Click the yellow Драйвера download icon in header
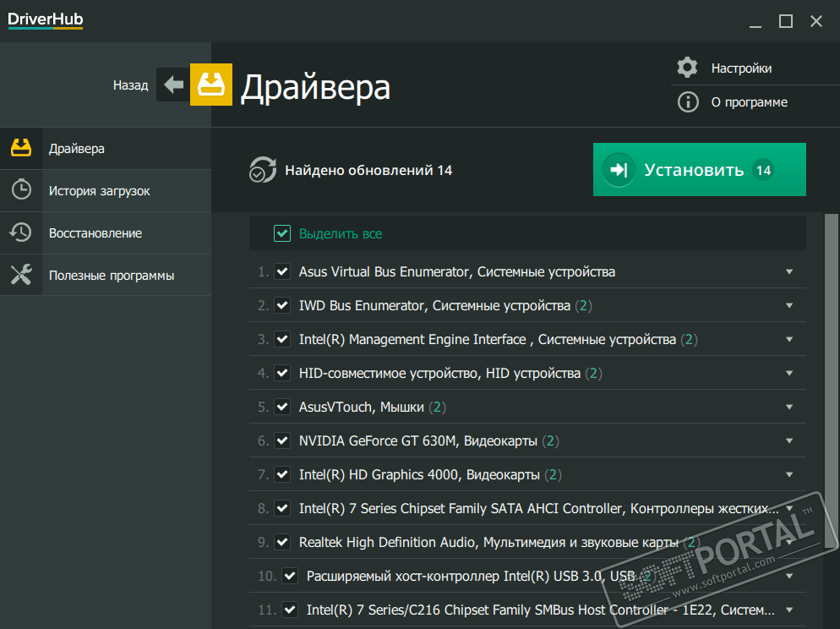Screen dimensions: 840x629 pyautogui.click(x=211, y=85)
